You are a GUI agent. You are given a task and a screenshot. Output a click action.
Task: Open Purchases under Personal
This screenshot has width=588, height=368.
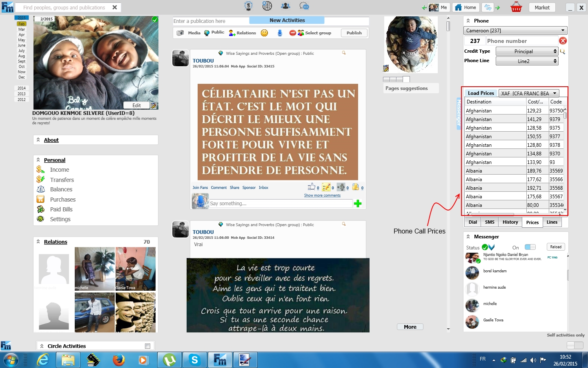[63, 200]
